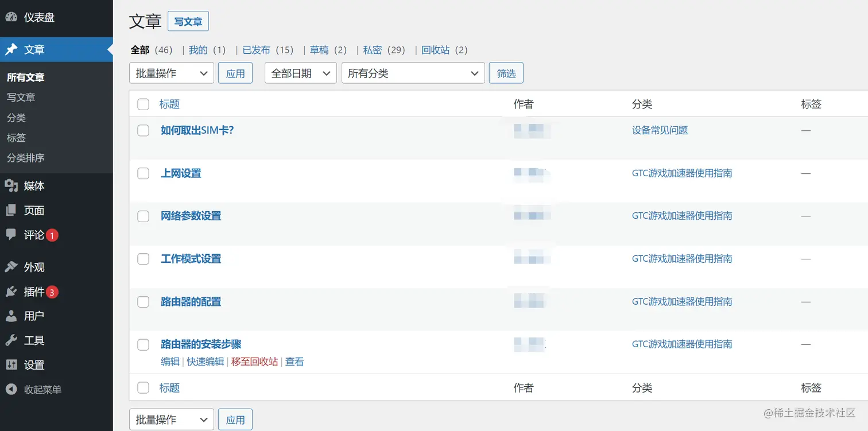Check the box for 工作模式设置
This screenshot has width=868, height=431.
coord(144,259)
